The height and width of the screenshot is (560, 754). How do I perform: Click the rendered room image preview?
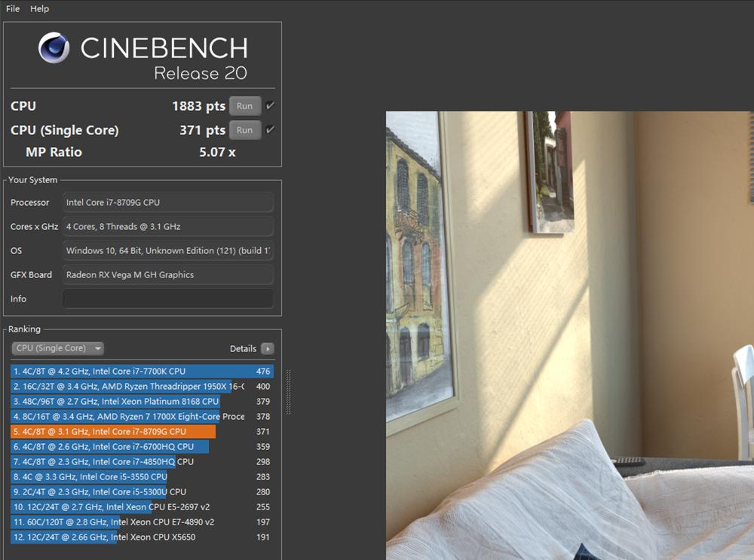point(570,335)
